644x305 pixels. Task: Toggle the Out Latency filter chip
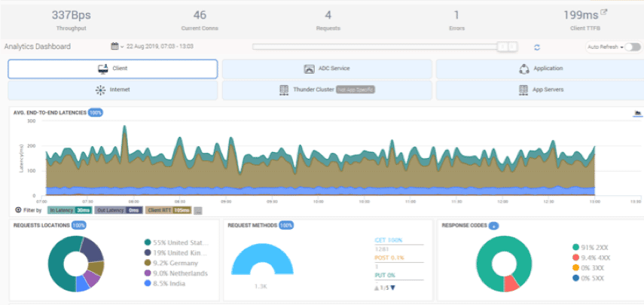[x=118, y=210]
